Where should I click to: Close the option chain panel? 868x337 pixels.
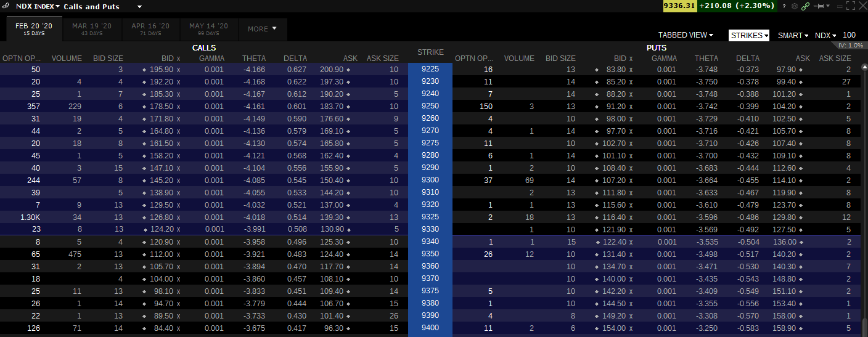(862, 6)
